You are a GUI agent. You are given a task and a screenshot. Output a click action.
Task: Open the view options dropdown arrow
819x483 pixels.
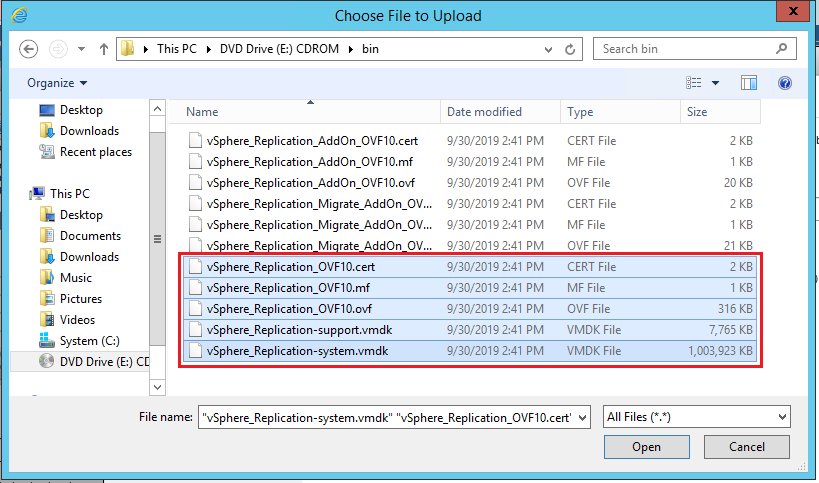[716, 83]
